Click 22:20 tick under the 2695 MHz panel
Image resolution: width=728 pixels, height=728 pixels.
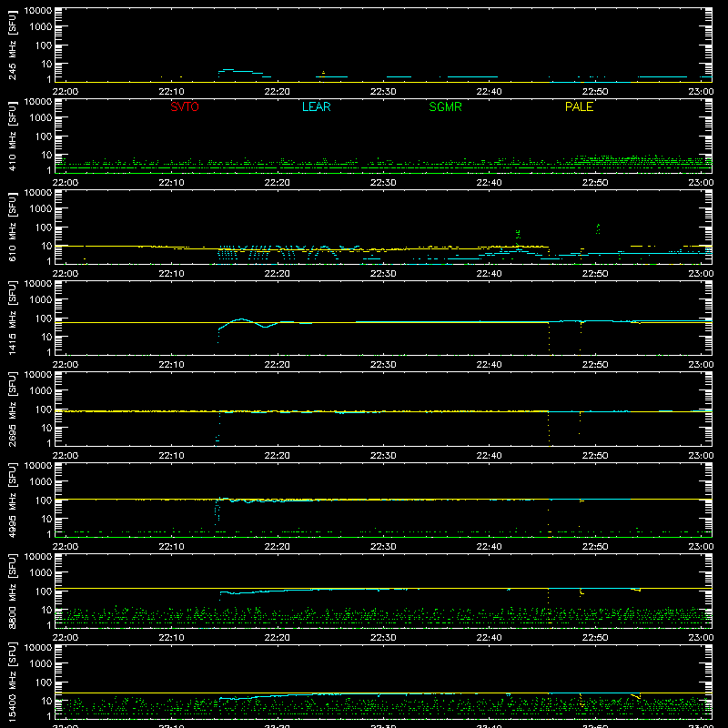[278, 456]
